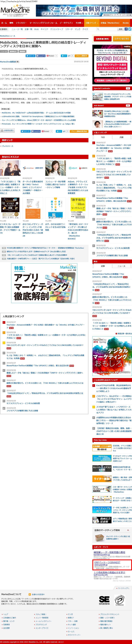
Task: Open データドリブン navigation item
Action: click(x=66, y=23)
